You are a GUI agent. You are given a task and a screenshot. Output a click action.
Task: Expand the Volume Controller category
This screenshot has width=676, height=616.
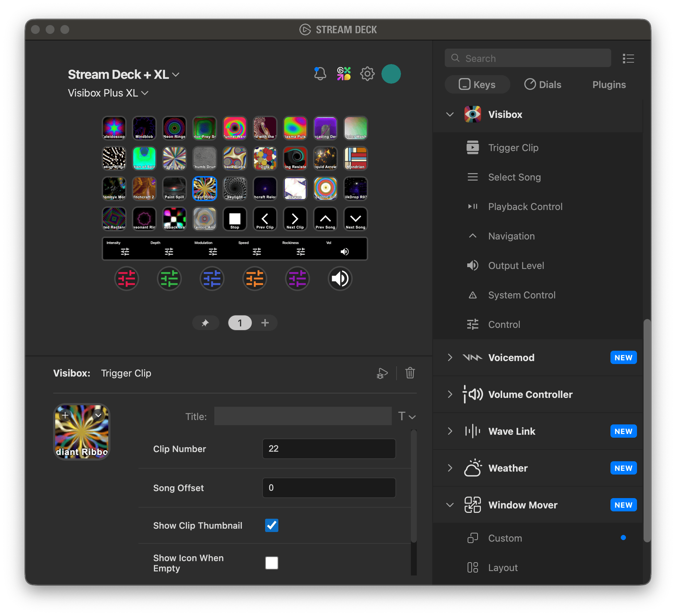click(450, 395)
